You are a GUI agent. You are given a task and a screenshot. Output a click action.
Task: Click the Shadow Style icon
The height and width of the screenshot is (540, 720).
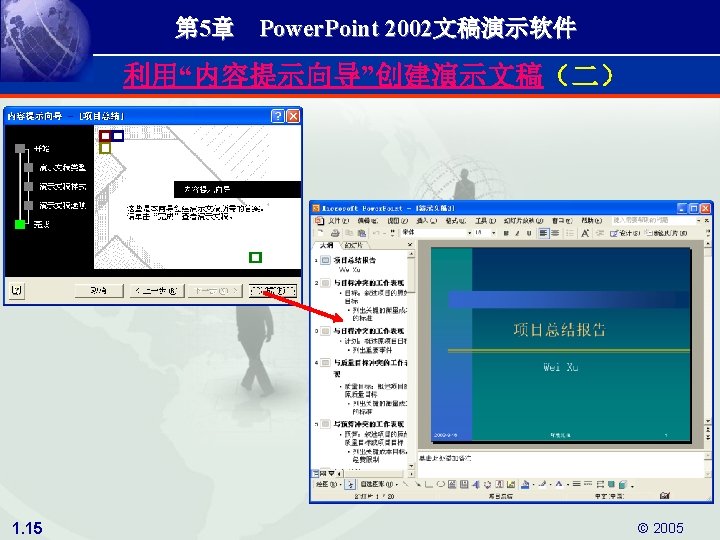pyautogui.click(x=611, y=484)
